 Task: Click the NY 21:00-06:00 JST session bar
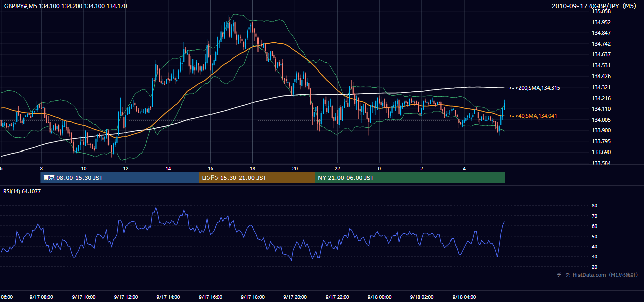(x=410, y=178)
